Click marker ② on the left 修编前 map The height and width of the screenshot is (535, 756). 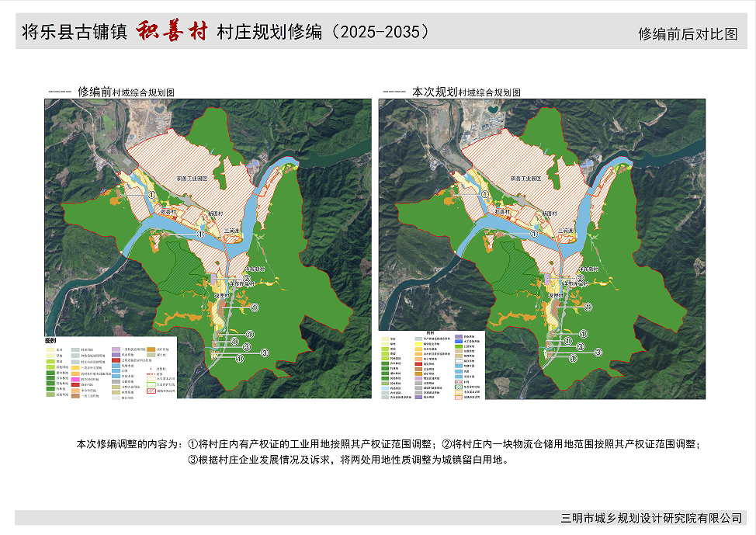pyautogui.click(x=245, y=279)
